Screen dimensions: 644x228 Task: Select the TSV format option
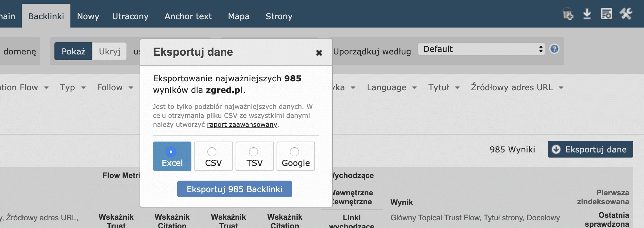coord(254,156)
